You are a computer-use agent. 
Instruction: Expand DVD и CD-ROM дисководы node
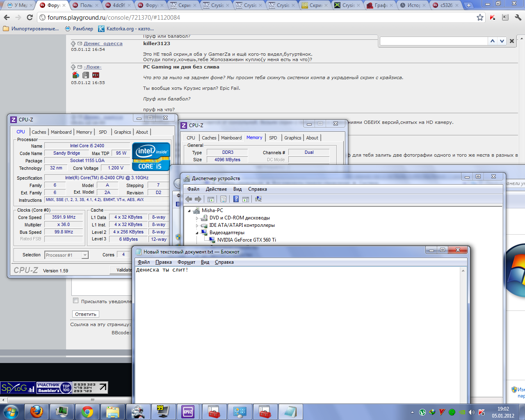click(x=197, y=218)
